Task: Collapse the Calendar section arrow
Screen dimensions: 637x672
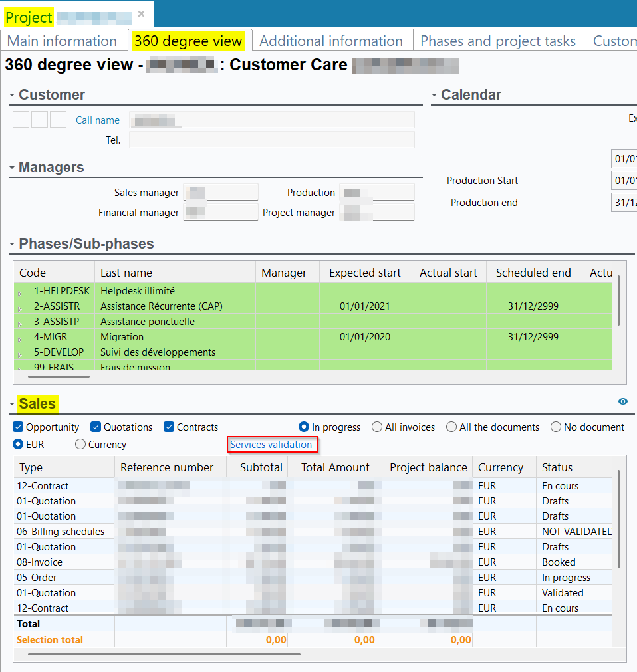Action: click(434, 95)
